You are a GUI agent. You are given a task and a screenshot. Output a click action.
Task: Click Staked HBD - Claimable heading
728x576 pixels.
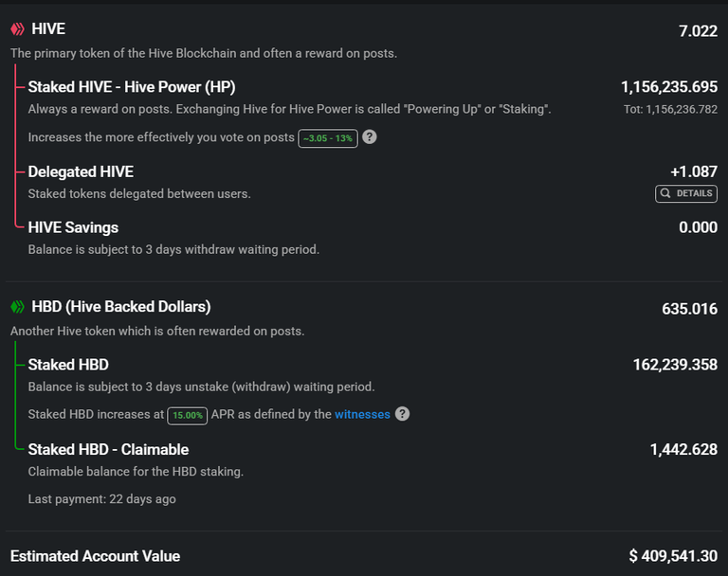pos(108,449)
